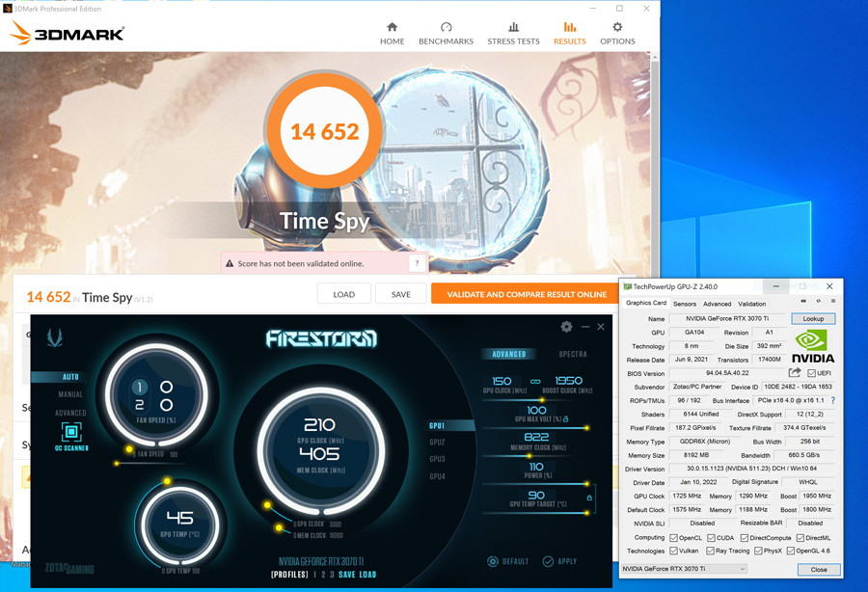Toggle the PhysX checkbox
868x592 pixels.
(x=758, y=551)
